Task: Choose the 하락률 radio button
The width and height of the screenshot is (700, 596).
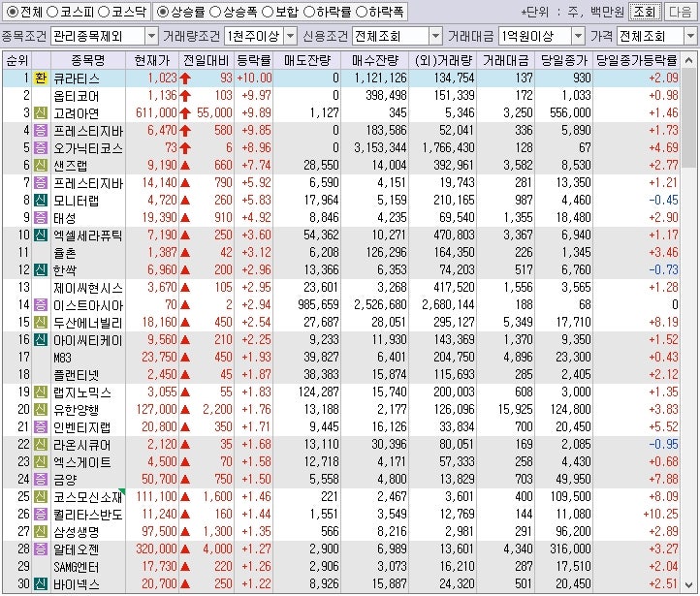Action: coord(309,12)
